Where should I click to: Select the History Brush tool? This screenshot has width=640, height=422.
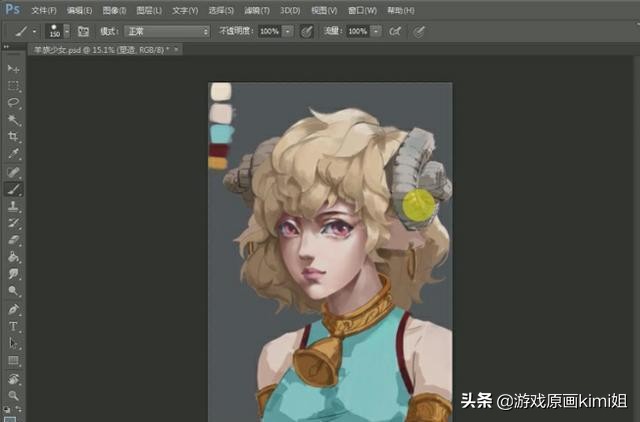tap(13, 223)
